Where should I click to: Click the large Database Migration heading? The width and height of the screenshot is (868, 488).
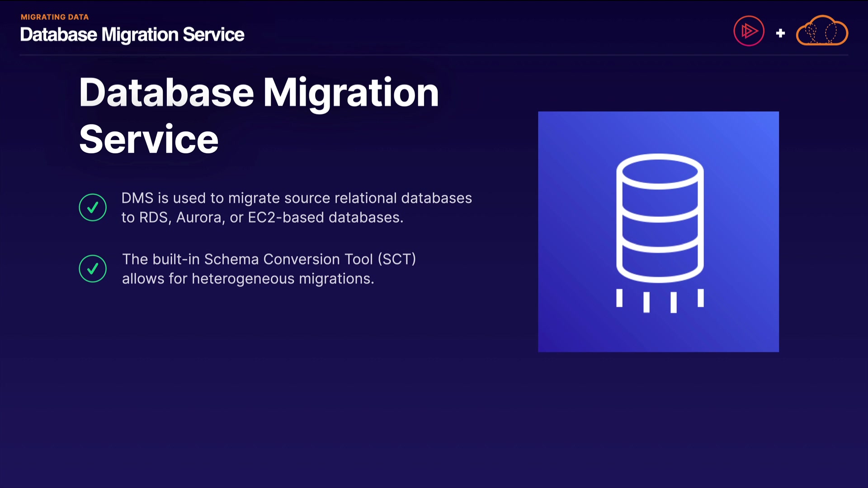(x=259, y=93)
